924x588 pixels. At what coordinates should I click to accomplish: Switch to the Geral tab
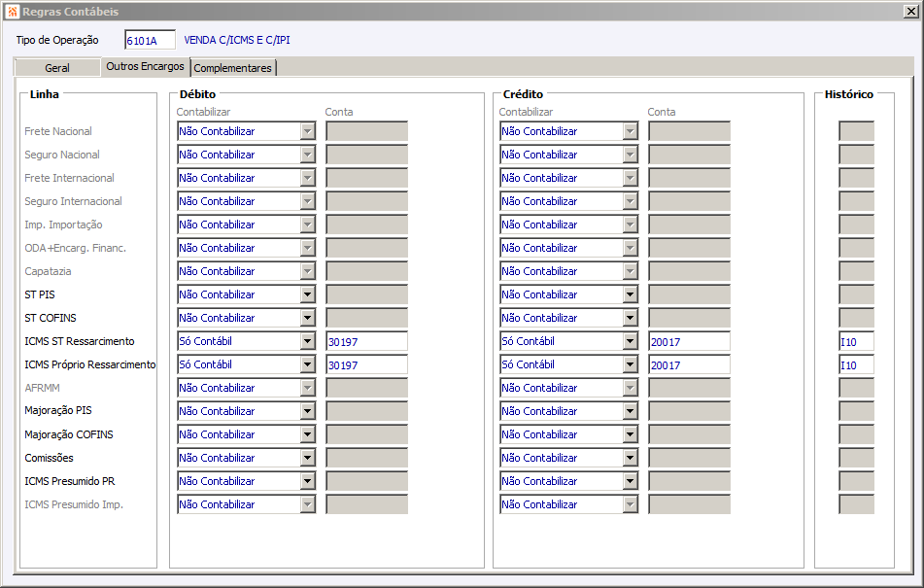tap(57, 68)
